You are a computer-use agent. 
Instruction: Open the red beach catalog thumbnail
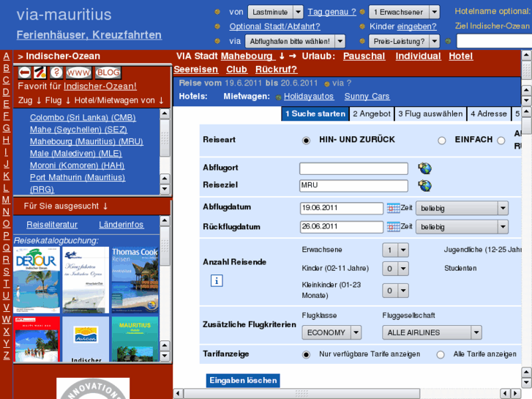(37, 339)
